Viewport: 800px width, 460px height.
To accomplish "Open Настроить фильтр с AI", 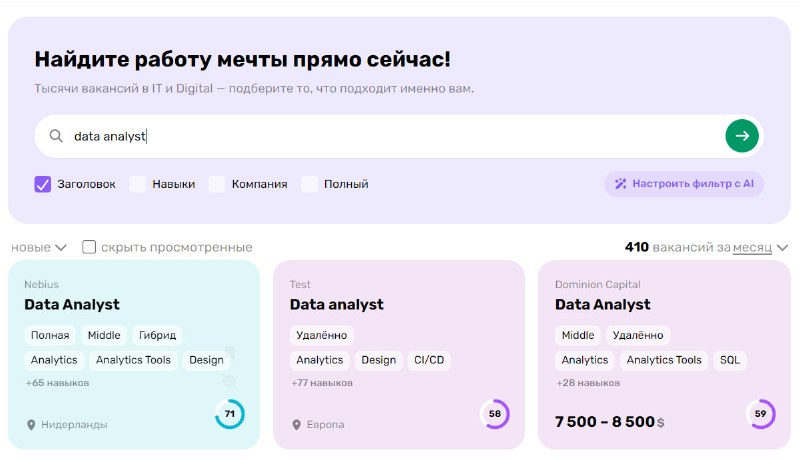I will pos(684,184).
